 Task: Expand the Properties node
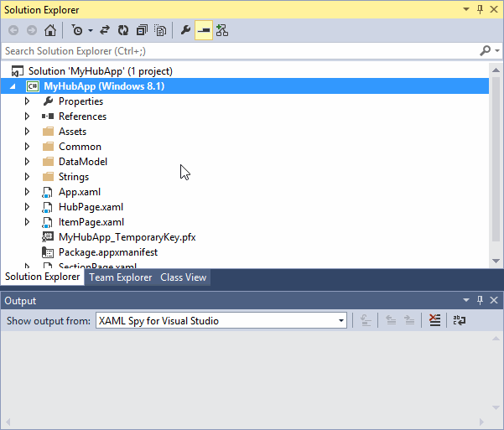(x=28, y=101)
